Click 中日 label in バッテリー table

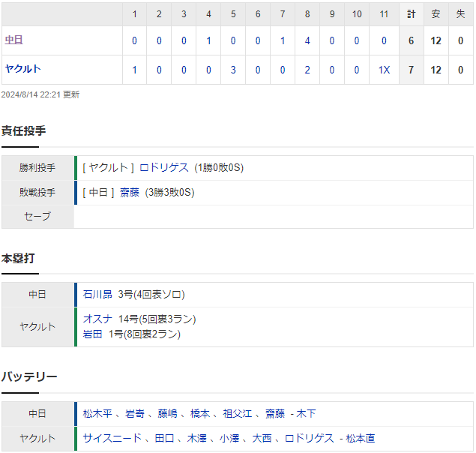point(37,413)
